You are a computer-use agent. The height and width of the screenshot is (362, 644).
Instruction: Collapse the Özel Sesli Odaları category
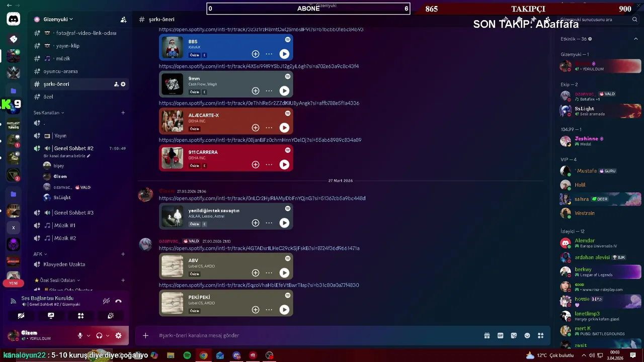coord(57,280)
